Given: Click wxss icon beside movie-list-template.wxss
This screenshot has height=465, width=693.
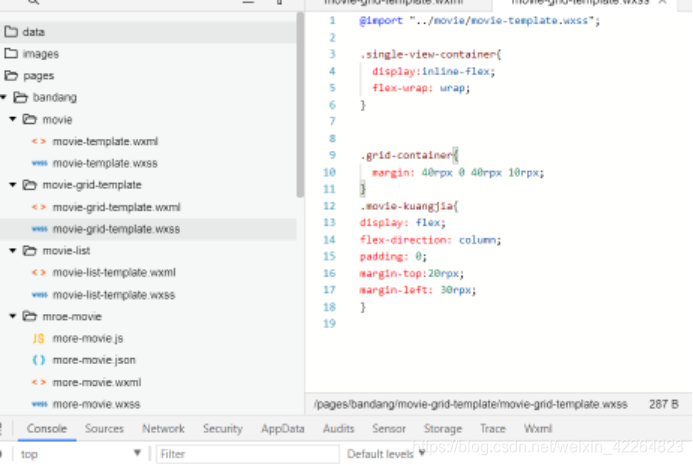Looking at the screenshot, I should [x=39, y=294].
